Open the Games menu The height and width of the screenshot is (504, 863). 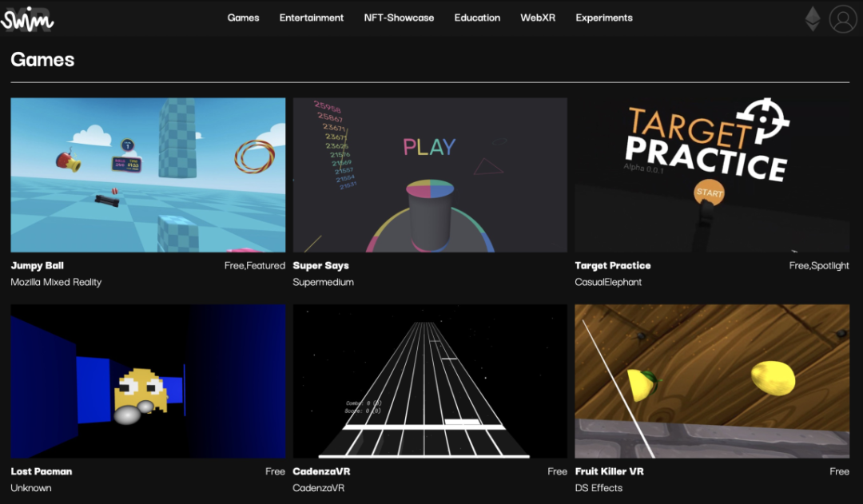243,18
